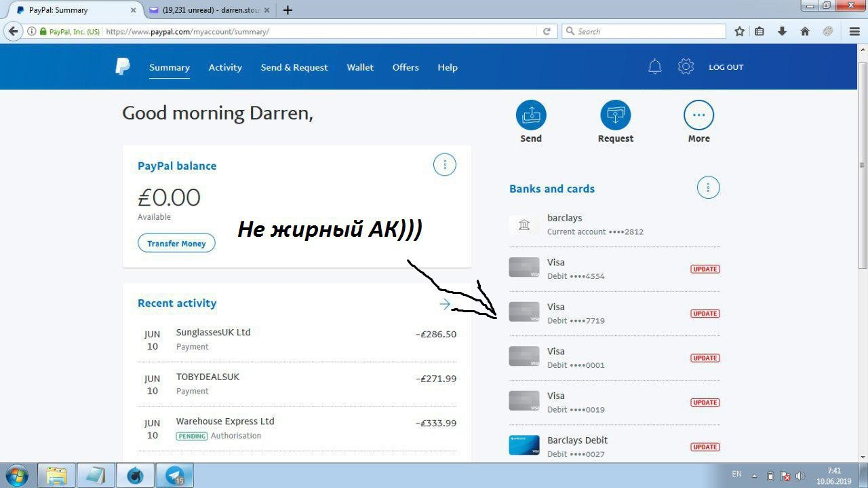
Task: Click UPDATE for Visa ending 0019
Action: coord(705,402)
